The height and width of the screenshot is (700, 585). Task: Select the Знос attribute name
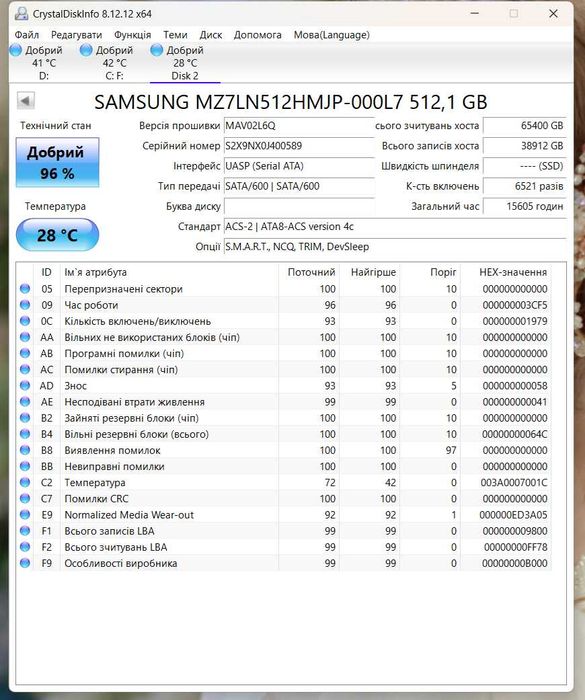[75, 386]
